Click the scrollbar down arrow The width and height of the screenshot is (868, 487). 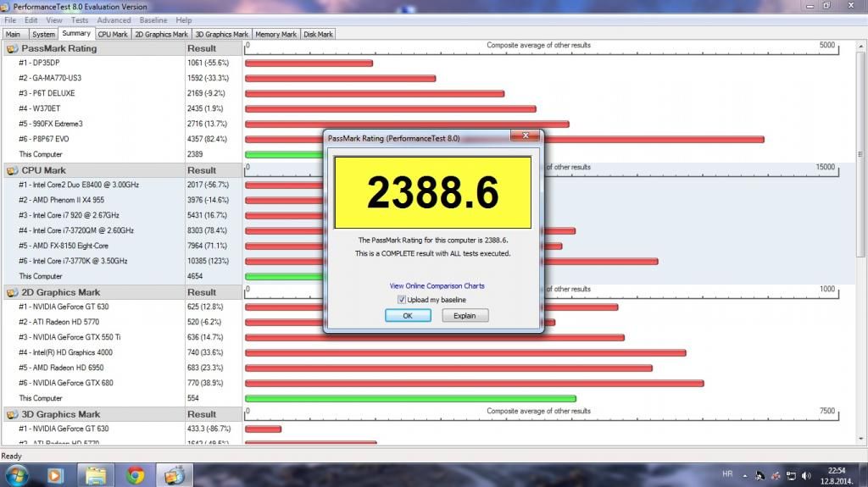click(861, 439)
